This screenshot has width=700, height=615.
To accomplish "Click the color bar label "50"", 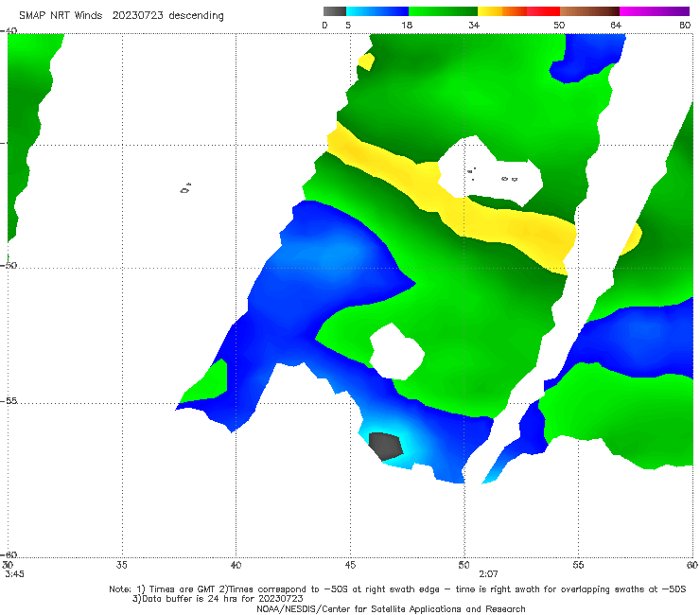I will [559, 25].
